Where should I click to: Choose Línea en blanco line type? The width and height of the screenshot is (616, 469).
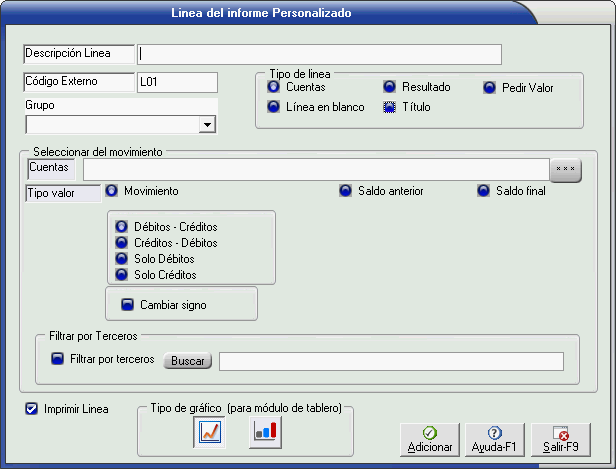point(274,107)
